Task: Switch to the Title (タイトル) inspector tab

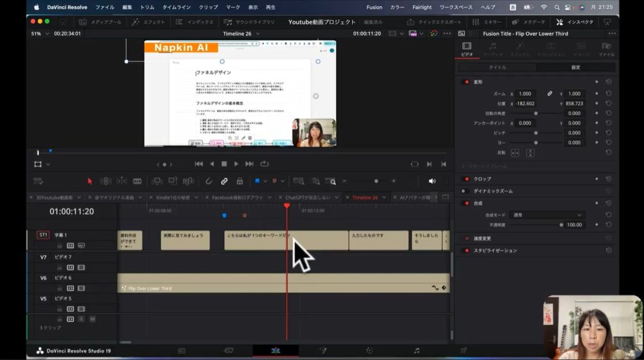Action: coord(497,67)
